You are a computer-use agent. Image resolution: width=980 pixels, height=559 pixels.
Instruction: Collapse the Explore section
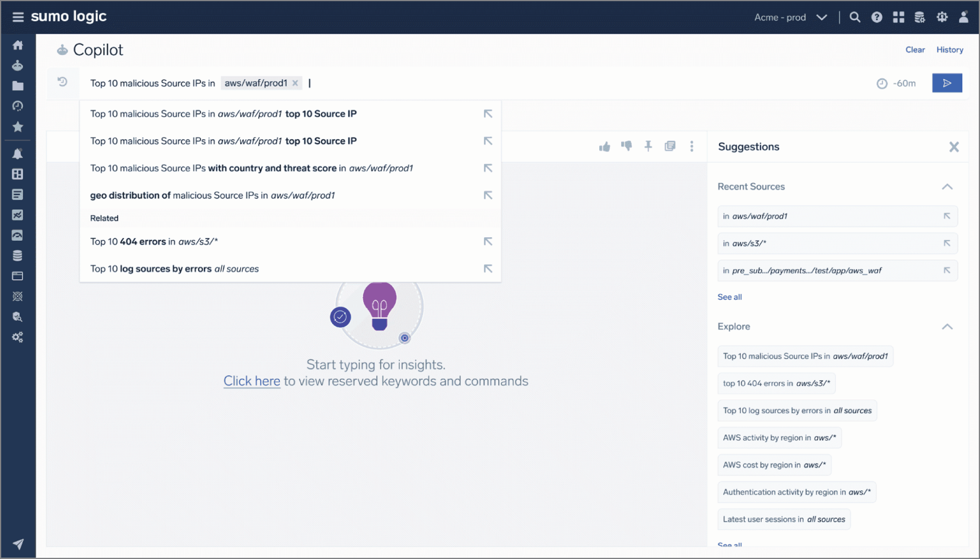947,327
